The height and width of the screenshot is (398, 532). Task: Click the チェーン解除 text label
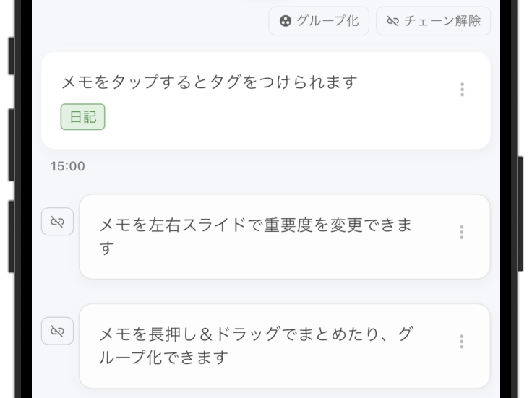tap(442, 21)
